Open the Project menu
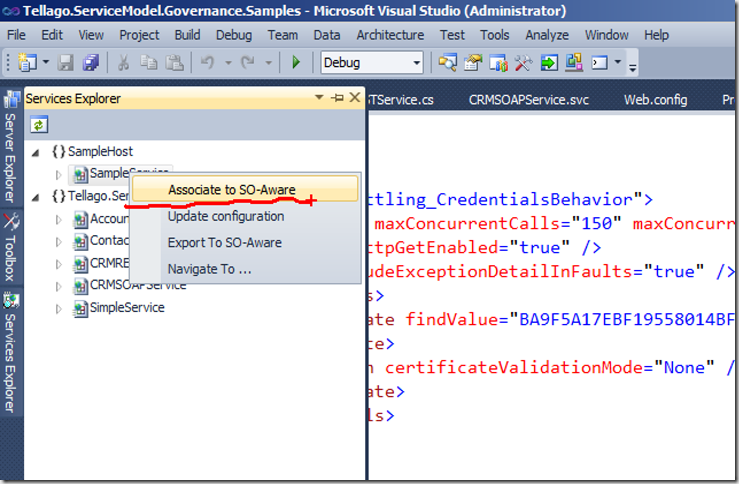The image size is (739, 484). click(140, 35)
